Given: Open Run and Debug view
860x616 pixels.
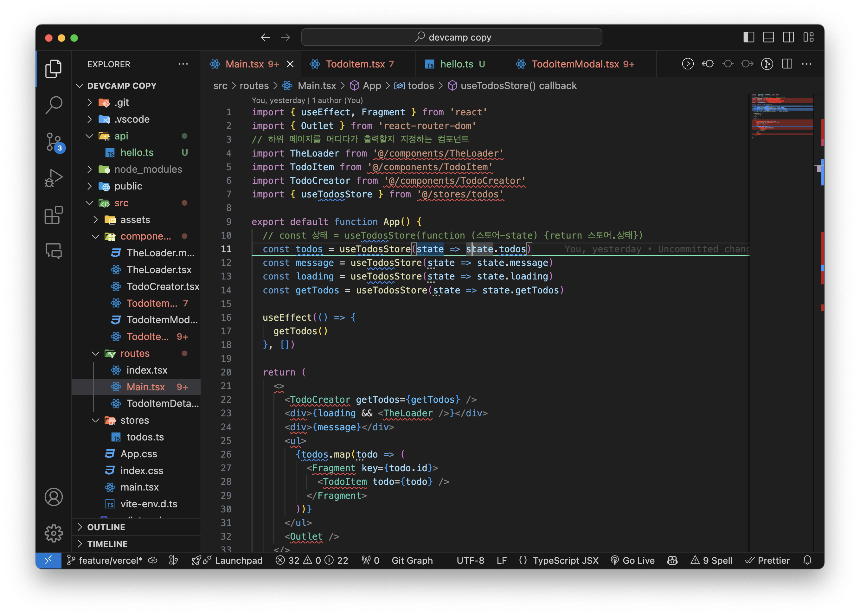Looking at the screenshot, I should tap(54, 178).
